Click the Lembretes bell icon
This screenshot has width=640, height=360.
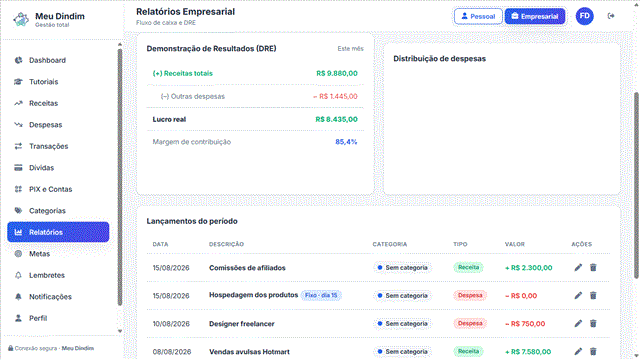(x=18, y=275)
